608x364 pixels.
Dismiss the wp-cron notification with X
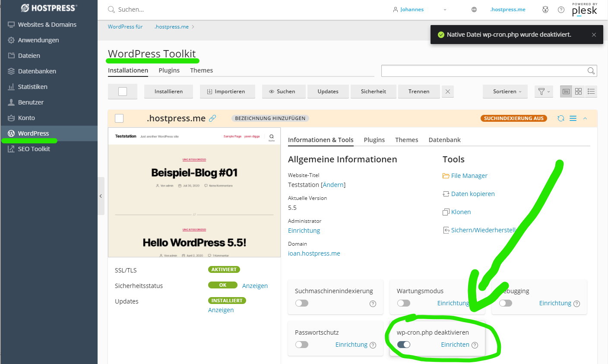tap(594, 35)
